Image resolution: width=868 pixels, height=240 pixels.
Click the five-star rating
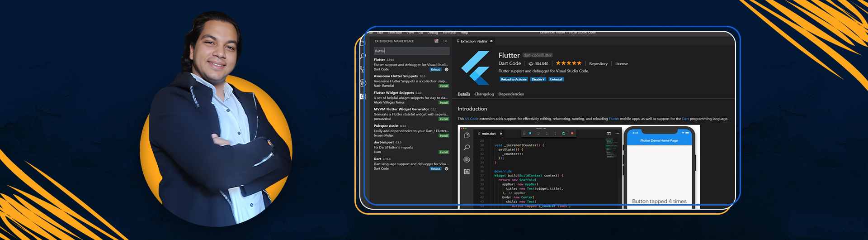coord(569,63)
